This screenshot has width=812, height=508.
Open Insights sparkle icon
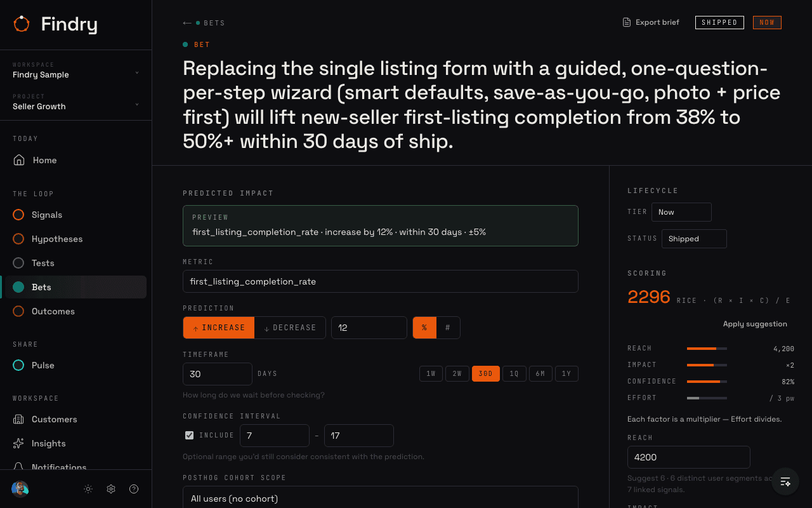pyautogui.click(x=19, y=443)
